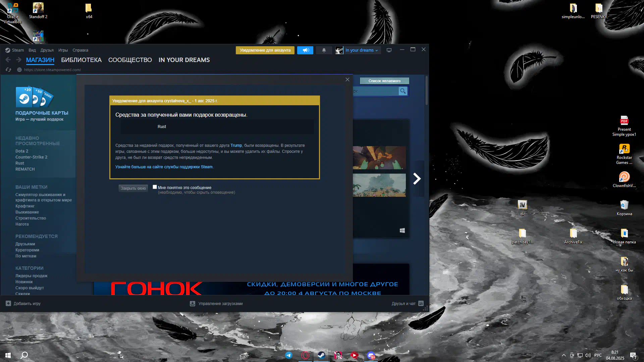644x362 pixels.
Task: Open the Manage Downloads icon
Action: point(193,304)
